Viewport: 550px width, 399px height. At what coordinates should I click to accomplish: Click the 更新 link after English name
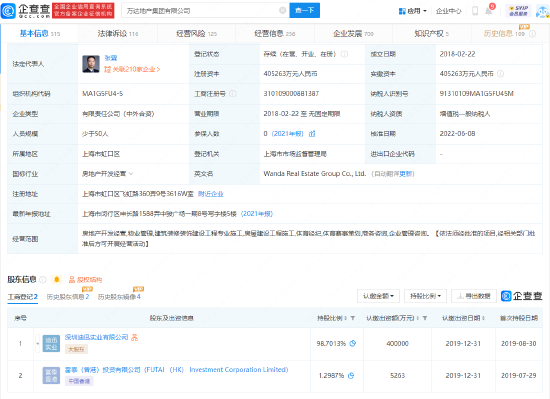[x=406, y=174]
